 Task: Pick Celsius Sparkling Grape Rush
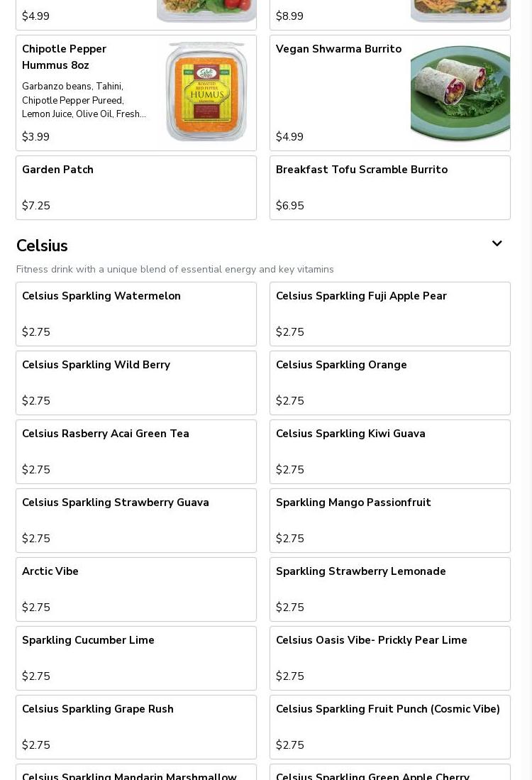coord(135,727)
